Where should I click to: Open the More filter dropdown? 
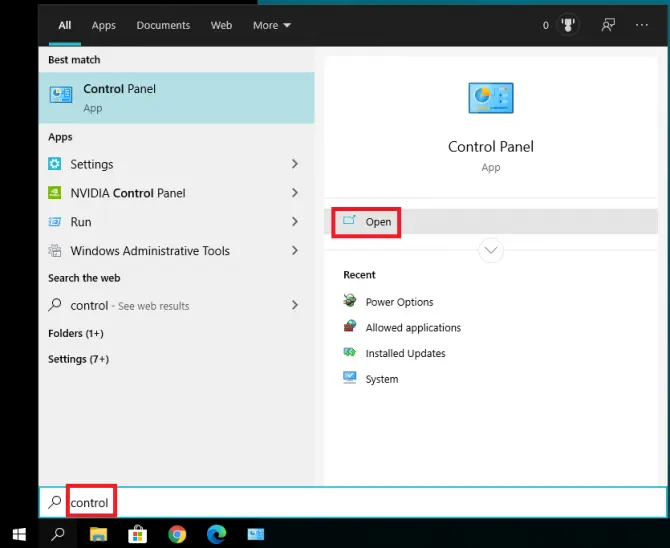tap(272, 25)
